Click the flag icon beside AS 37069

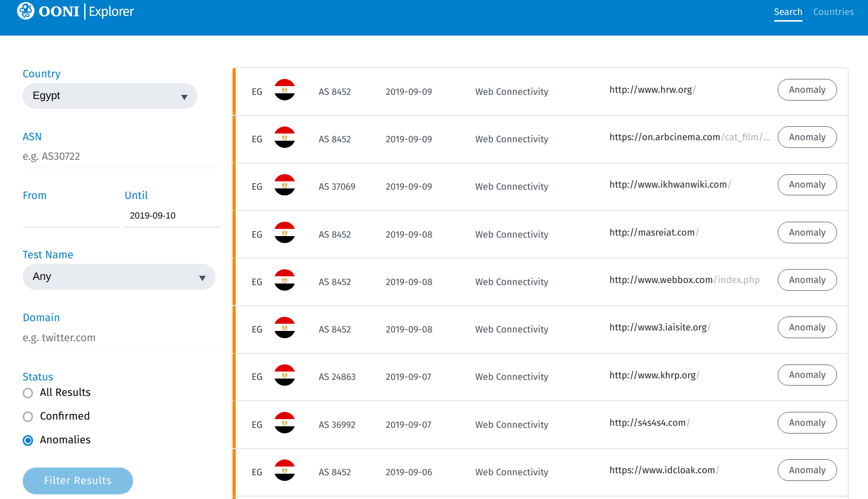tap(284, 185)
